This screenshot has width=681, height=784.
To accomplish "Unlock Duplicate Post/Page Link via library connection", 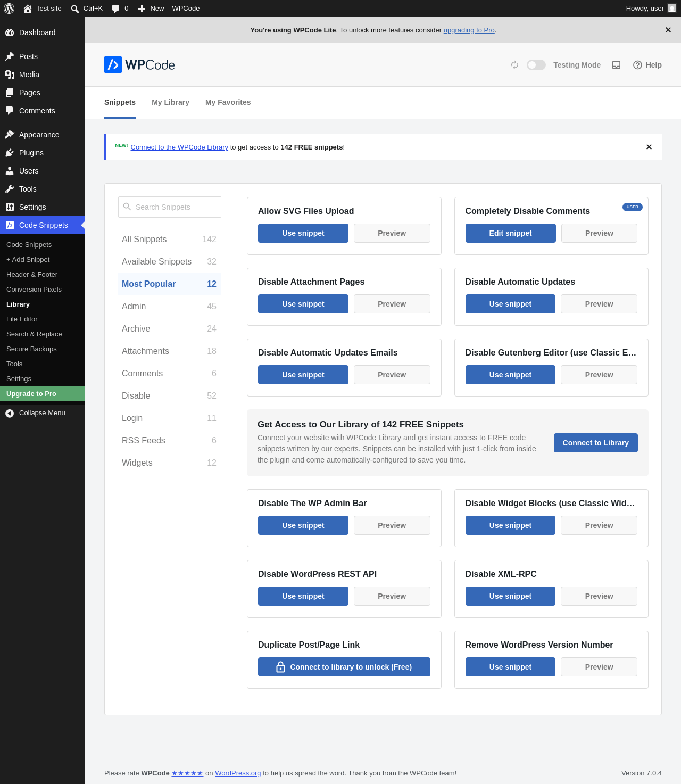I will click(x=344, y=667).
